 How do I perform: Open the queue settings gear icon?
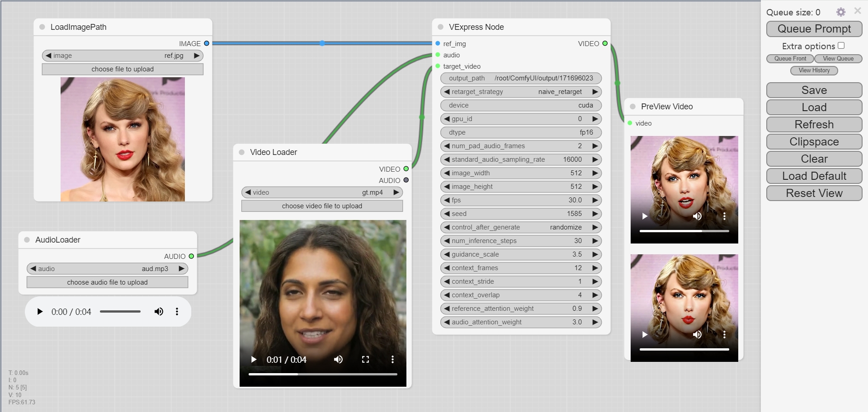840,12
